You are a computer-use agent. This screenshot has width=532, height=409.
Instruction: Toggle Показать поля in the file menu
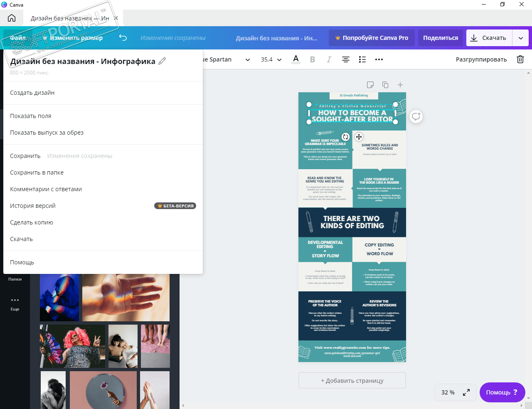pyautogui.click(x=103, y=116)
